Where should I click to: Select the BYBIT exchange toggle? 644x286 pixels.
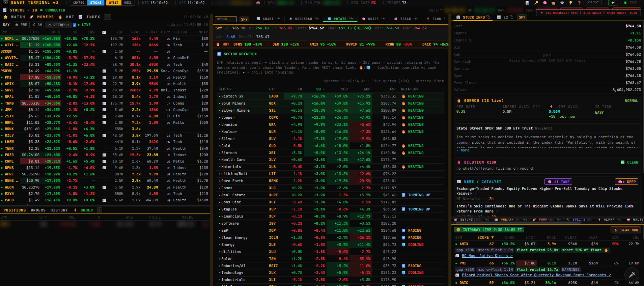[x=114, y=3]
